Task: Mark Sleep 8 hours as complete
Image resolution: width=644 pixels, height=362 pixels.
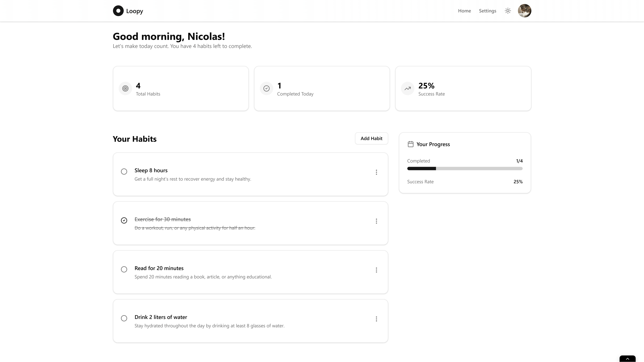Action: (124, 172)
